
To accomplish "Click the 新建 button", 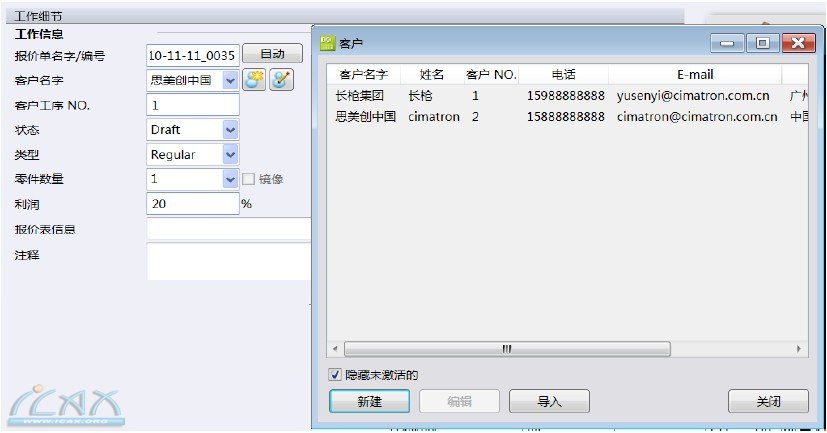I will [x=369, y=401].
